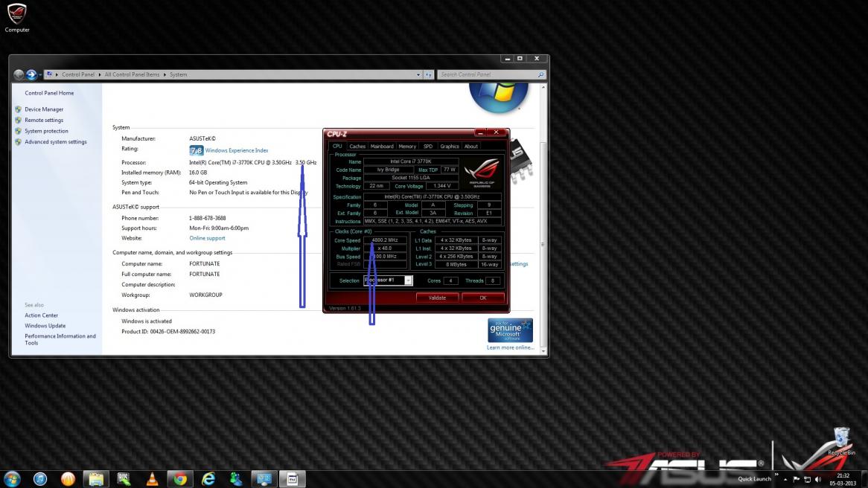Open the About tab in CPU-Z
The image size is (868, 488).
point(471,147)
